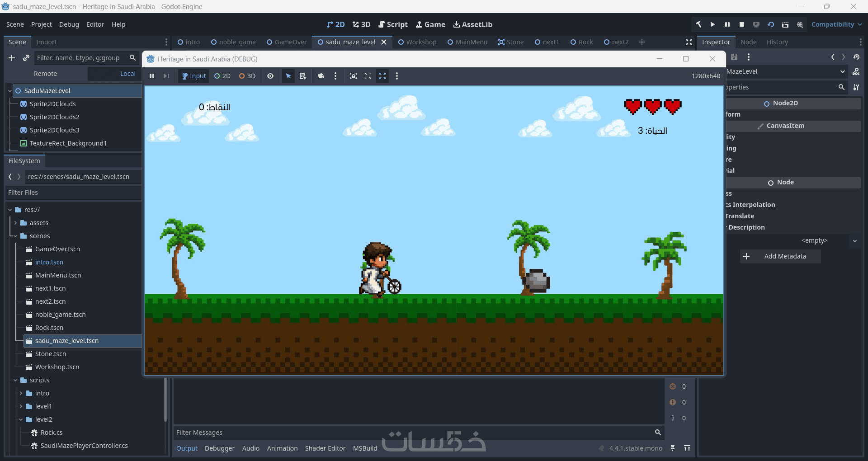Image resolution: width=868 pixels, height=461 pixels.
Task: Switch to the Script workspace
Action: [x=393, y=24]
